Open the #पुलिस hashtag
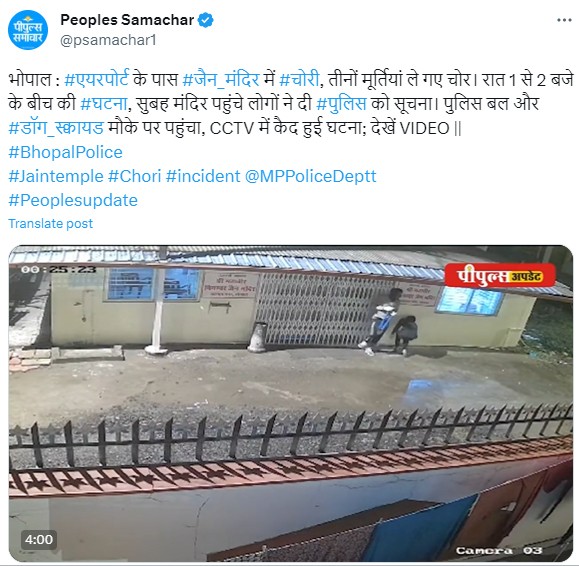Viewport: 579px width, 566px height. (342, 103)
